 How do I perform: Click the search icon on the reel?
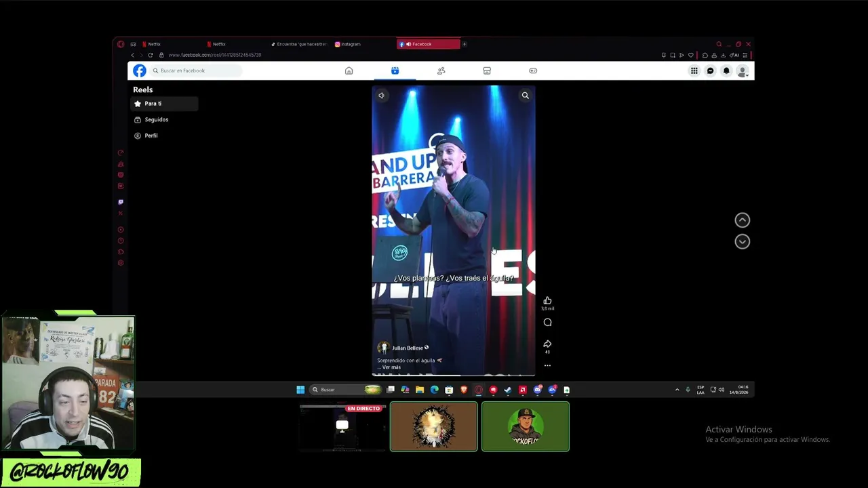click(525, 96)
